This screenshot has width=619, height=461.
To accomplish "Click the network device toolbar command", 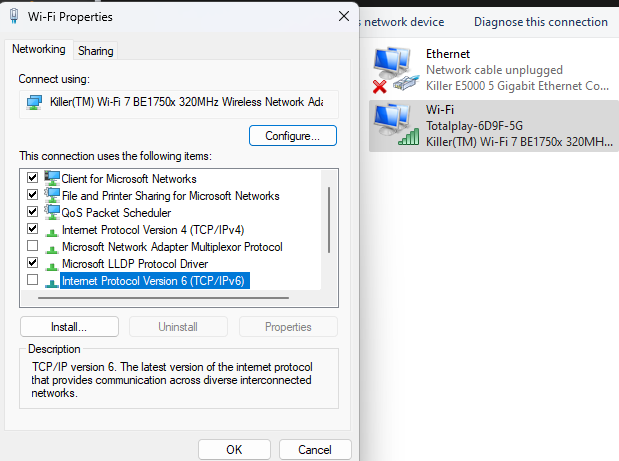I will [402, 22].
